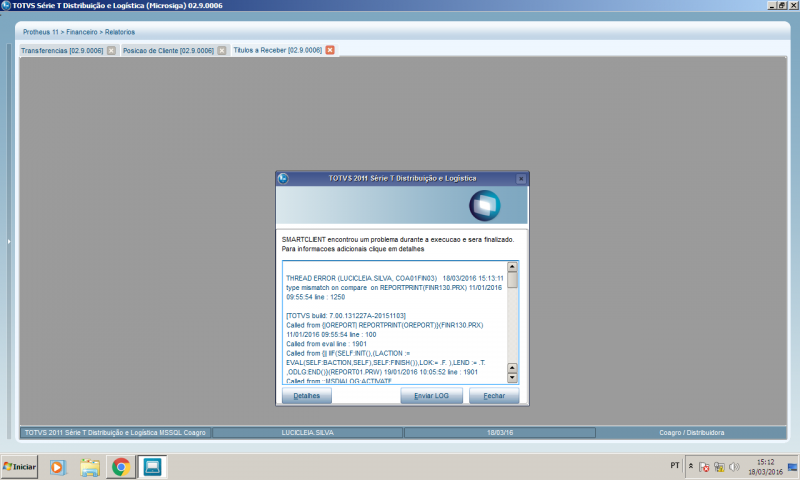Click the PT language indicator
This screenshot has width=800, height=480.
(x=674, y=465)
